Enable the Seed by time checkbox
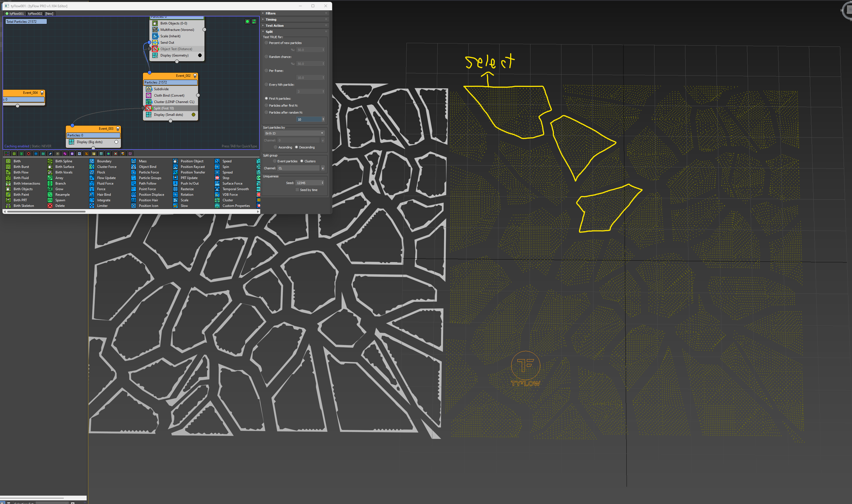Viewport: 852px width, 504px height. point(297,190)
